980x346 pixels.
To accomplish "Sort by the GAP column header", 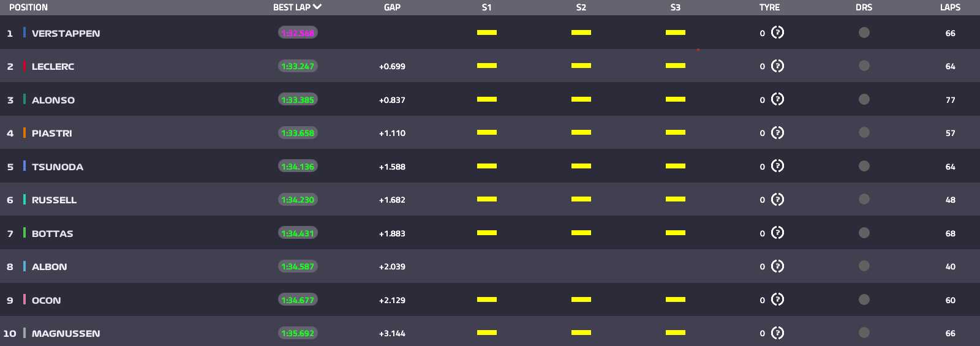I will click(x=392, y=7).
